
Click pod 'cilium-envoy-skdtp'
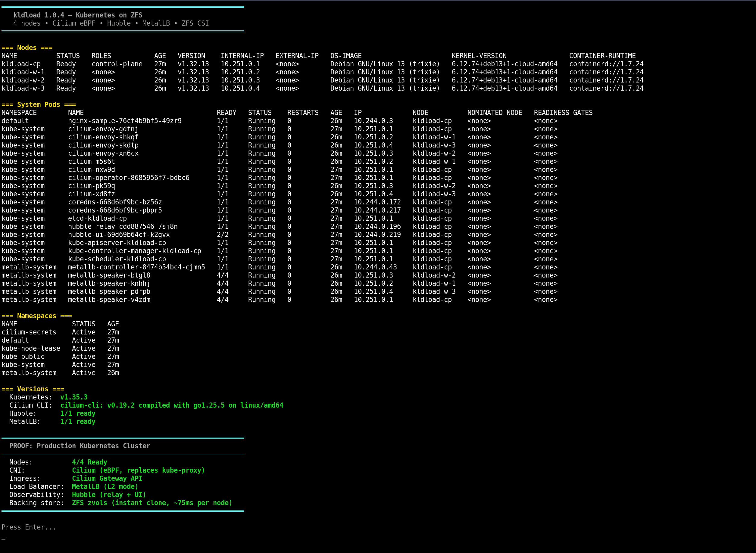click(x=103, y=145)
